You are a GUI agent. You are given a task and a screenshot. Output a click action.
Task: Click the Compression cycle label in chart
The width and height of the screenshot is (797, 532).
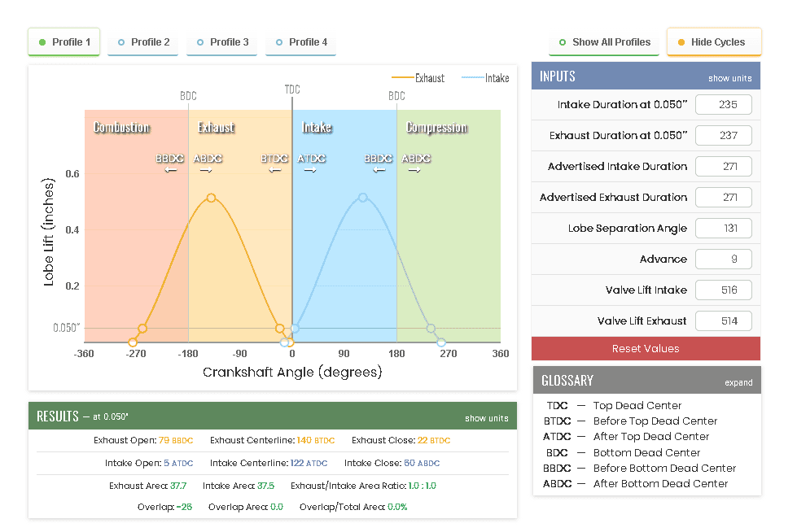[436, 127]
